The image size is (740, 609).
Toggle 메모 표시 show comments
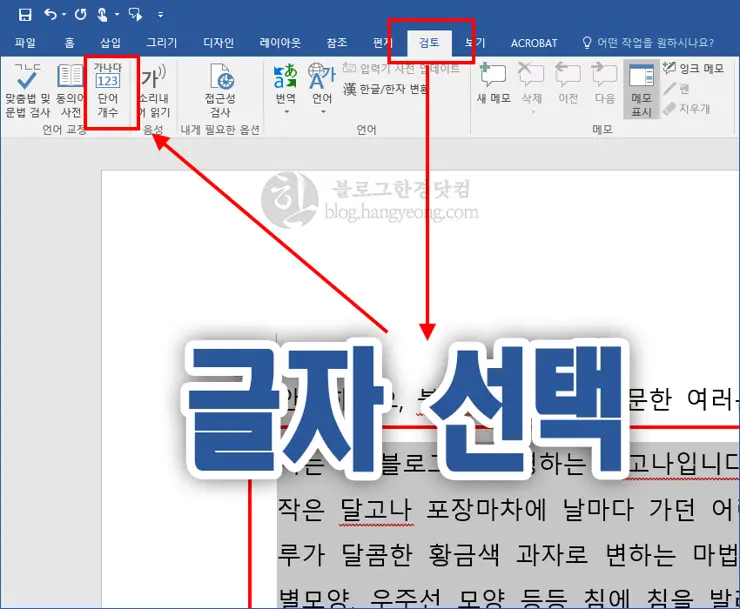[x=641, y=89]
